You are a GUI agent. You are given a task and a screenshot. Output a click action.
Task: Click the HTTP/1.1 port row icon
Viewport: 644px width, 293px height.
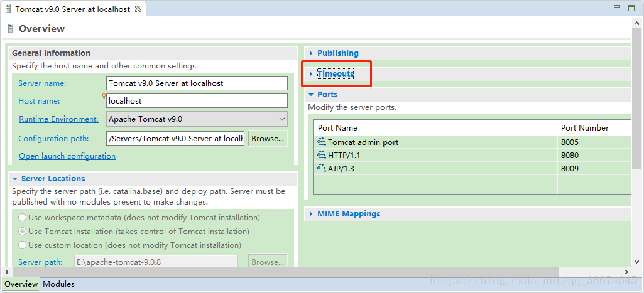pos(322,155)
